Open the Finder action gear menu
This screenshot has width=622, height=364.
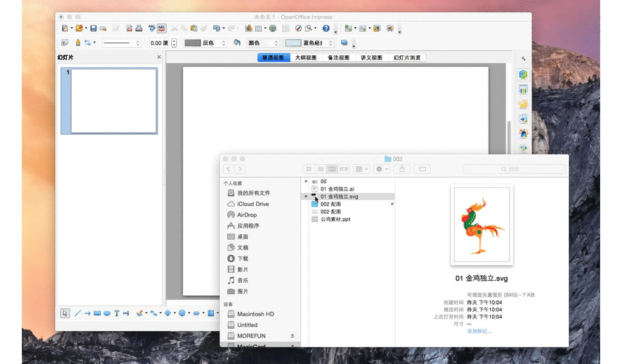[x=380, y=169]
